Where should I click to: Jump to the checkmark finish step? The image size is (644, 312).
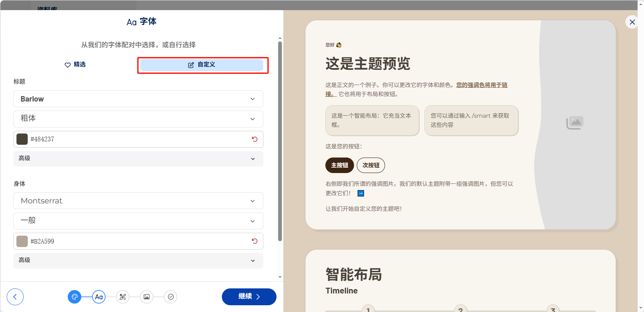pyautogui.click(x=171, y=297)
